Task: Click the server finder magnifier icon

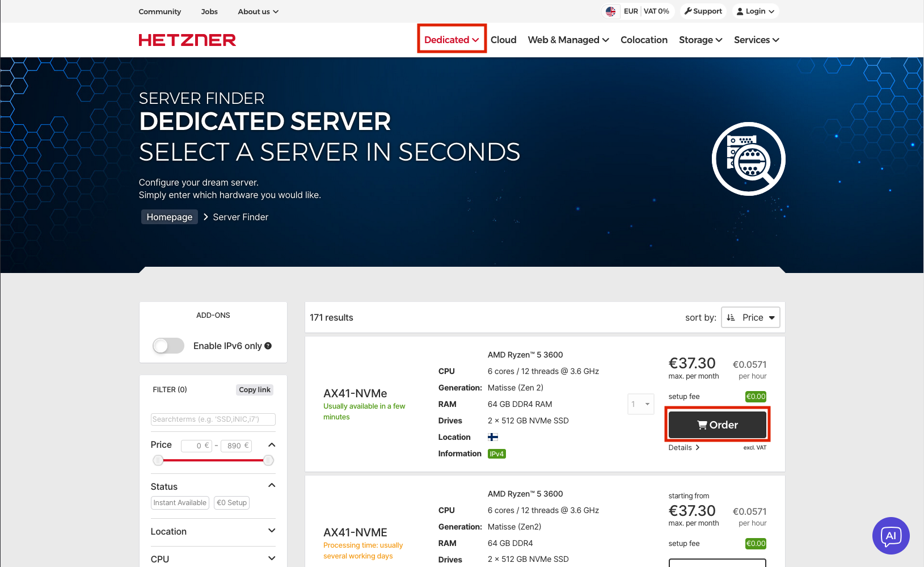Action: [748, 159]
